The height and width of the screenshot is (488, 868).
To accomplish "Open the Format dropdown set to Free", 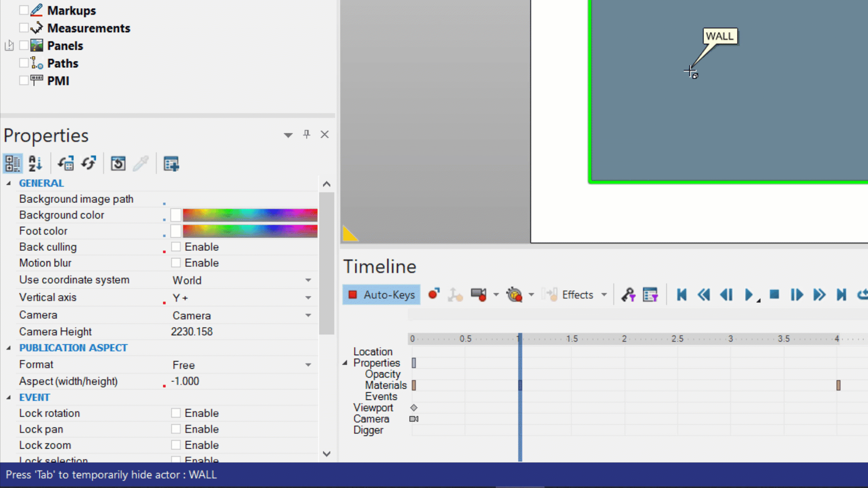I will click(308, 365).
